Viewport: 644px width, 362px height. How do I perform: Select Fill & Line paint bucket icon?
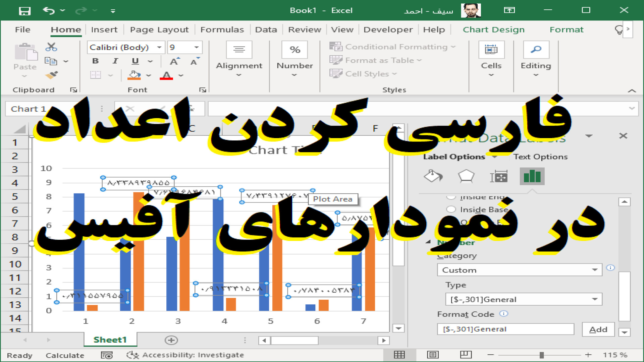[433, 176]
